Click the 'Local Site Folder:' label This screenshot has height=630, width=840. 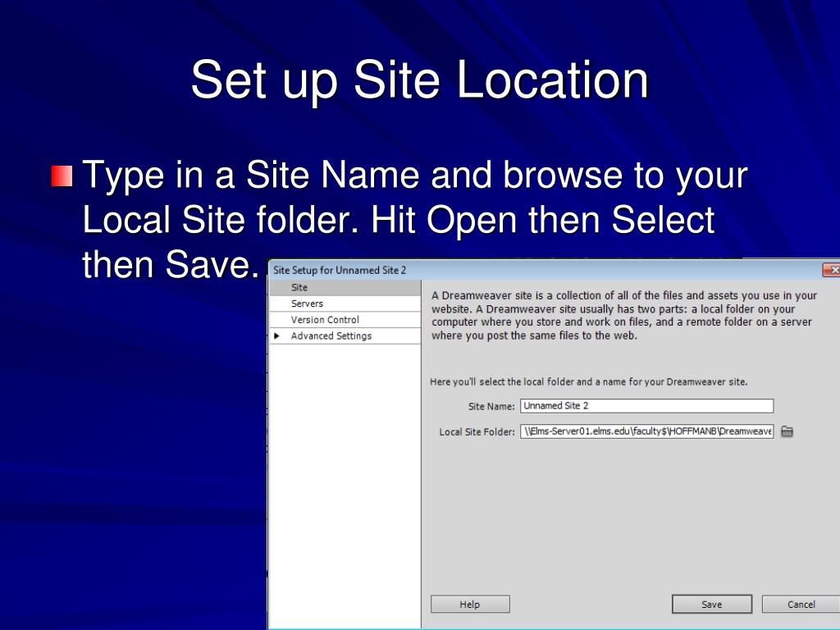(x=477, y=431)
